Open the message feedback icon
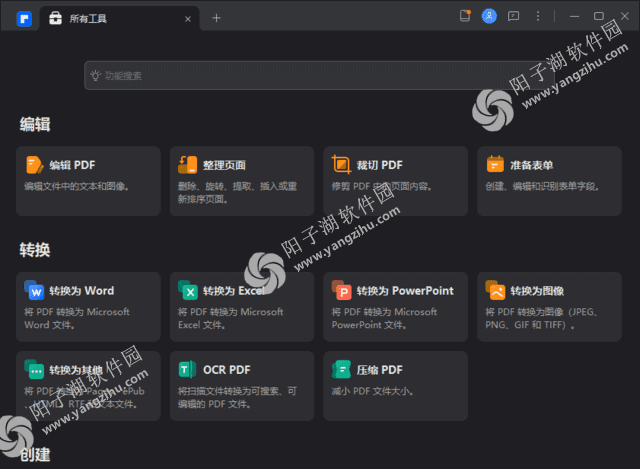Viewport: 640px width, 469px height. [x=513, y=16]
